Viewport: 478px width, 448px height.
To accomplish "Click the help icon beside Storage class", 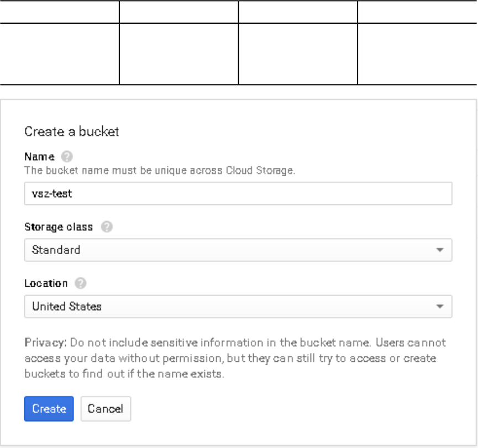I will [x=107, y=227].
